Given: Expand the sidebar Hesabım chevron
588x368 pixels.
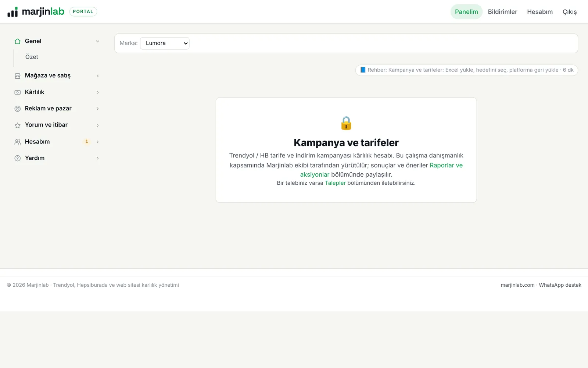Looking at the screenshot, I should (97, 142).
